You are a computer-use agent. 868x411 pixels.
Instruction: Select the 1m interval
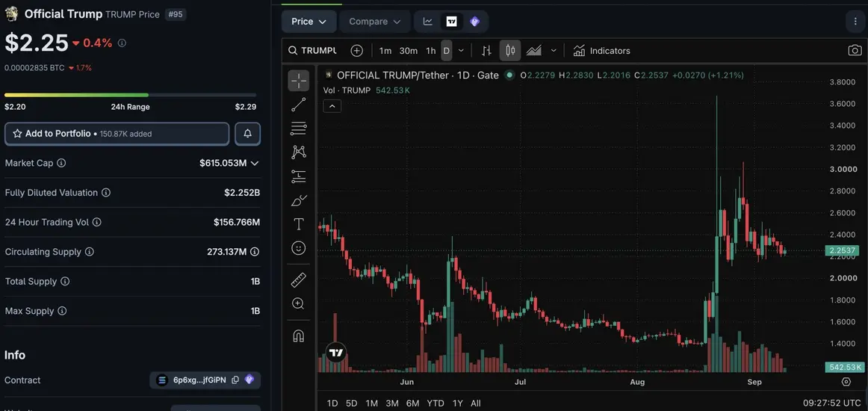click(385, 50)
